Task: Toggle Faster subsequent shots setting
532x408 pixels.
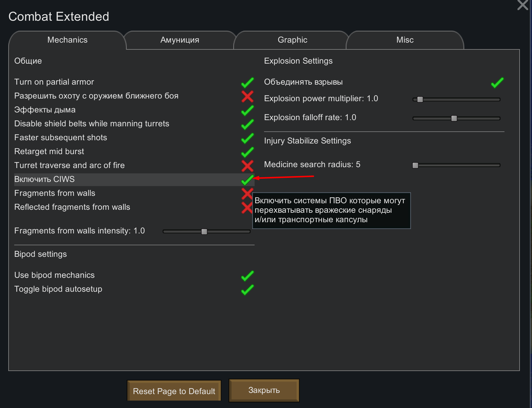Action: pos(247,138)
